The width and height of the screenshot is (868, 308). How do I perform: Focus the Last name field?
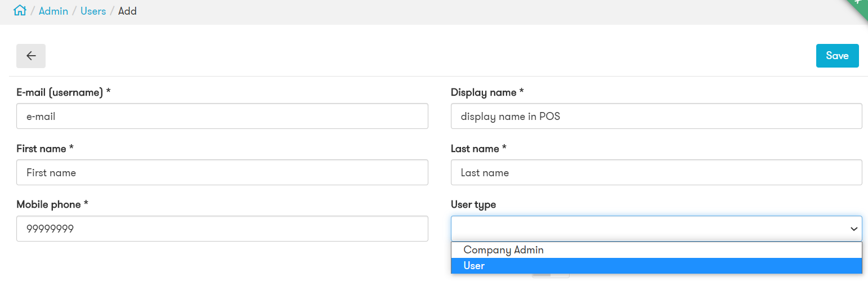click(656, 172)
